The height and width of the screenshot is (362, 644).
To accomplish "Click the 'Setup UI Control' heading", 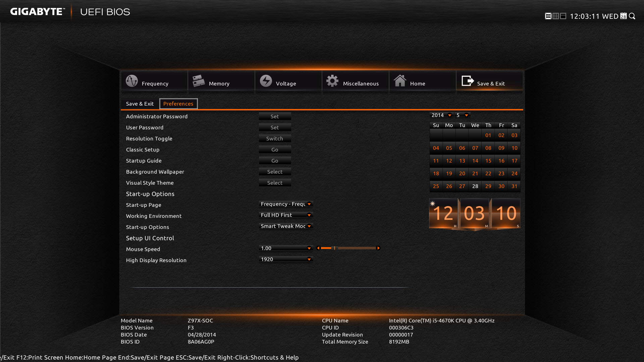I will coord(150,238).
